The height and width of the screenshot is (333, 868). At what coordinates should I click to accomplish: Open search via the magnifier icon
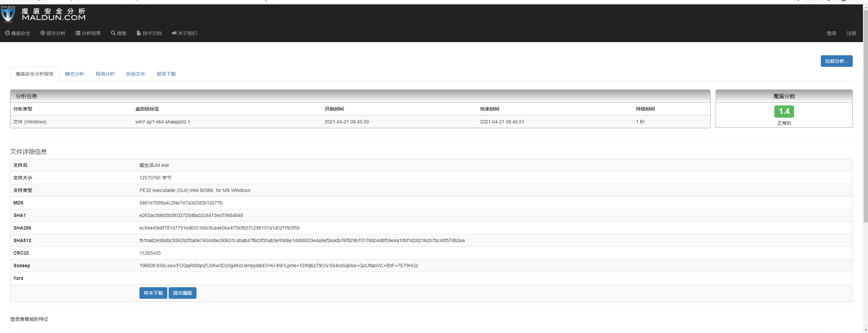pos(113,33)
